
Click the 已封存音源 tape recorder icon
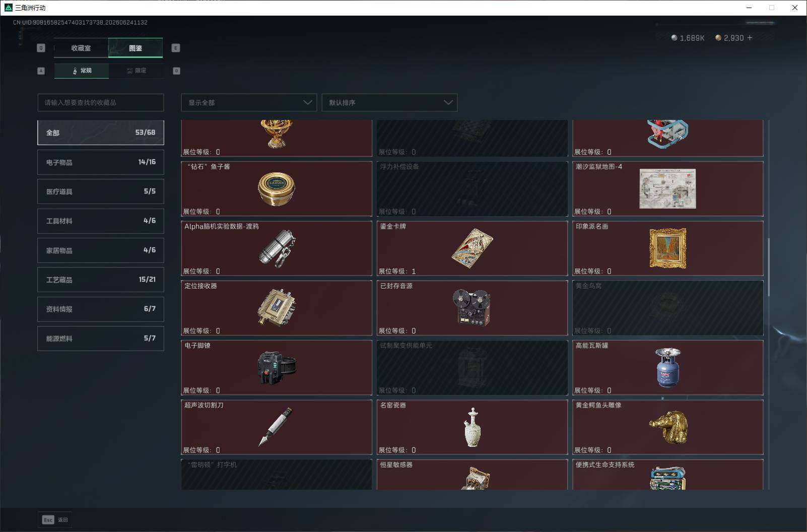coord(472,308)
